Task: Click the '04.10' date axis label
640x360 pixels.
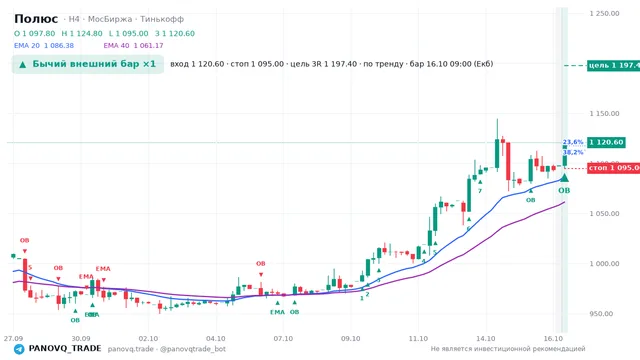Action: [216, 339]
